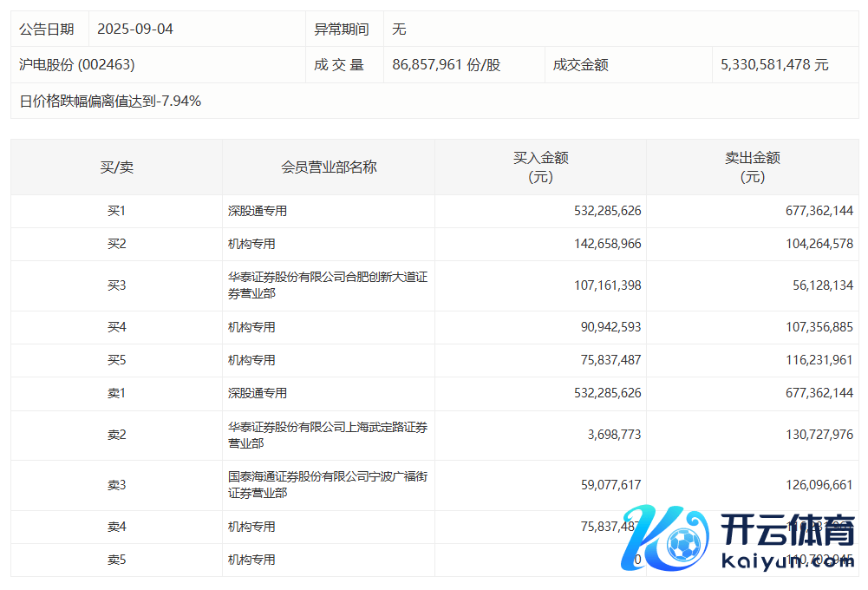Click the kaiyun.com URL under the logo
This screenshot has width=868, height=590.
click(x=787, y=561)
